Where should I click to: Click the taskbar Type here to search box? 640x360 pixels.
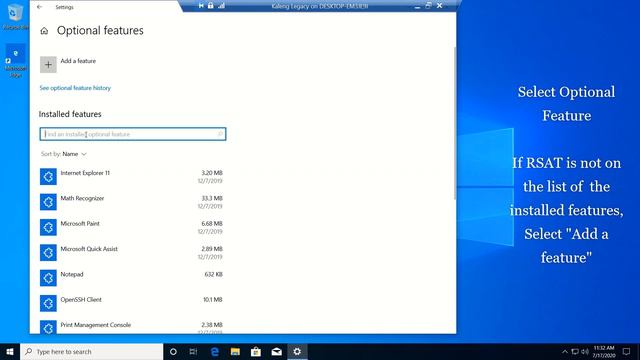pyautogui.click(x=91, y=351)
